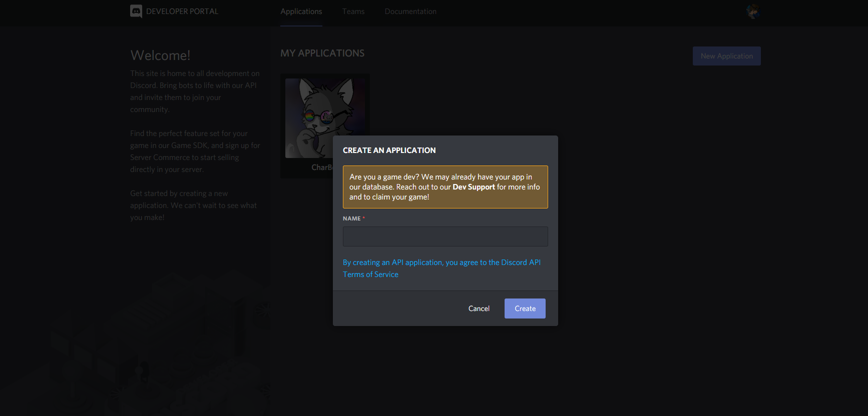This screenshot has width=868, height=416.
Task: Click the MY APPLICATIONS heading
Action: 322,53
